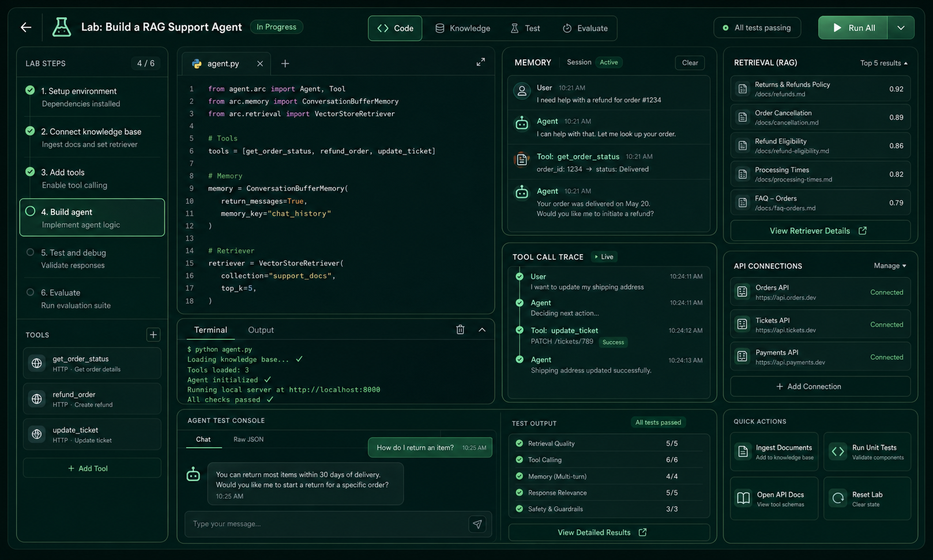933x560 pixels.
Task: Click the Active session badge in Memory
Action: pyautogui.click(x=609, y=62)
